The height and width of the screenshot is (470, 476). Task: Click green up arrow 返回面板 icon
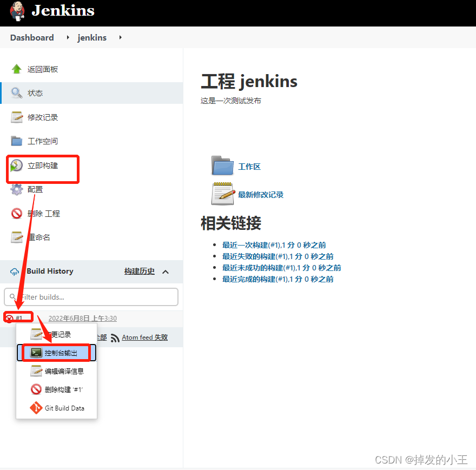point(16,69)
